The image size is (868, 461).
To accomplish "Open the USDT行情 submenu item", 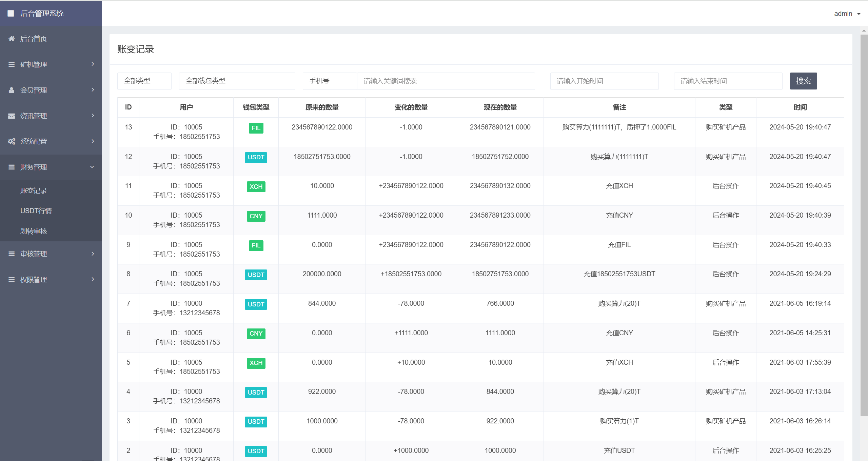I will pyautogui.click(x=36, y=211).
